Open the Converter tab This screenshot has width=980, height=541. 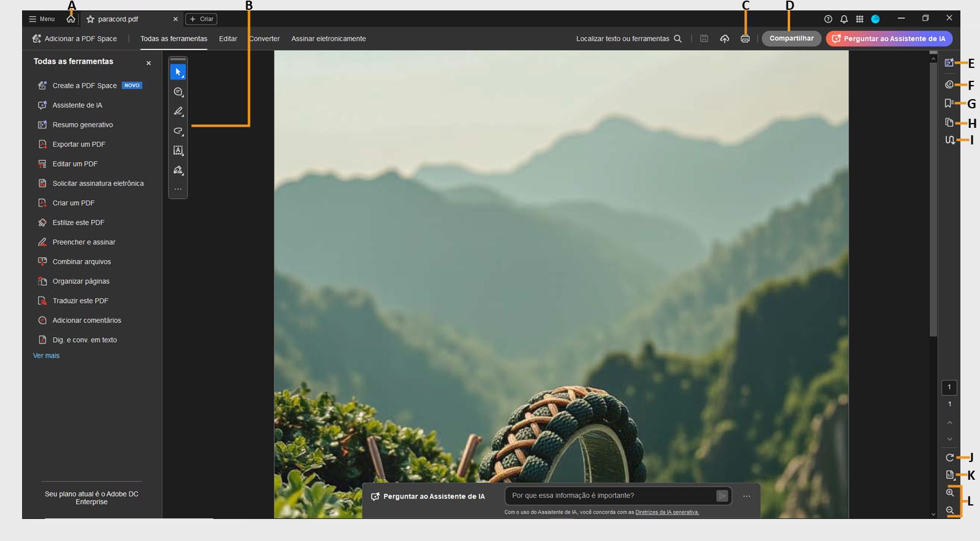pos(264,39)
